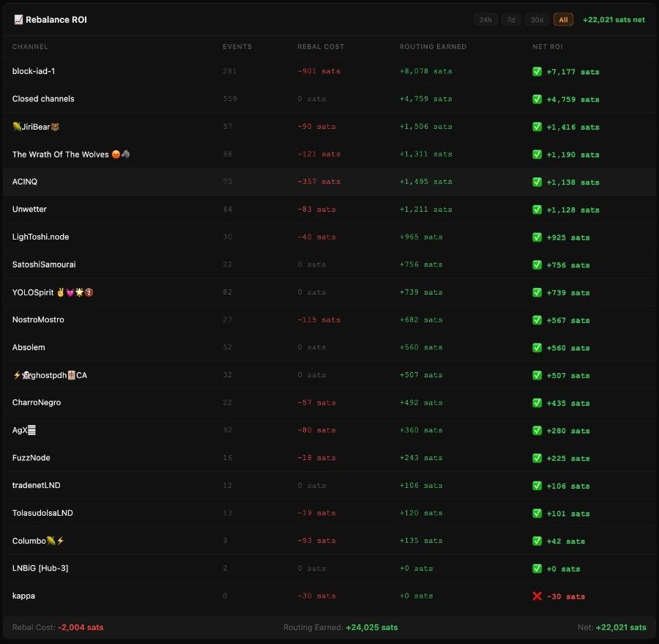Screen dimensions: 659x644
Task: Sort by the Rebal Cost column header
Action: coord(321,47)
